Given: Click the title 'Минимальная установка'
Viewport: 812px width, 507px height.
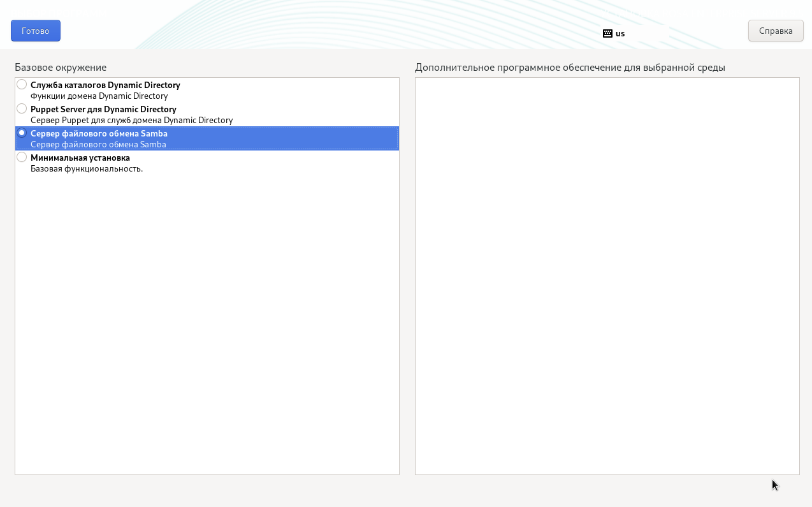Looking at the screenshot, I should tap(80, 158).
